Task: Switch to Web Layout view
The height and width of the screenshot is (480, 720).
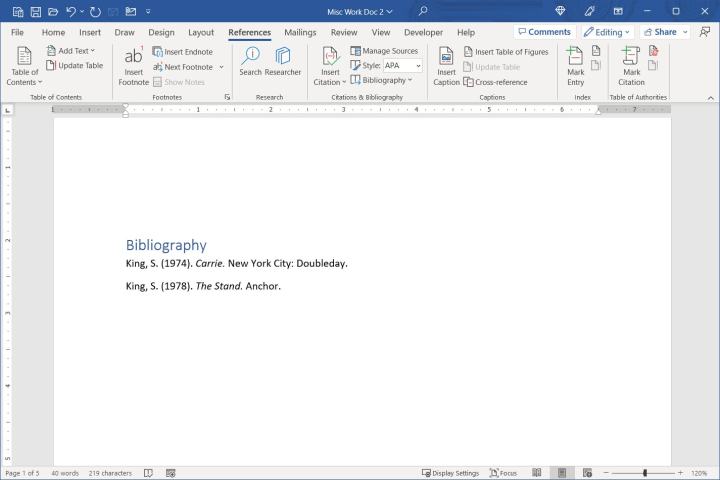Action: (586, 473)
